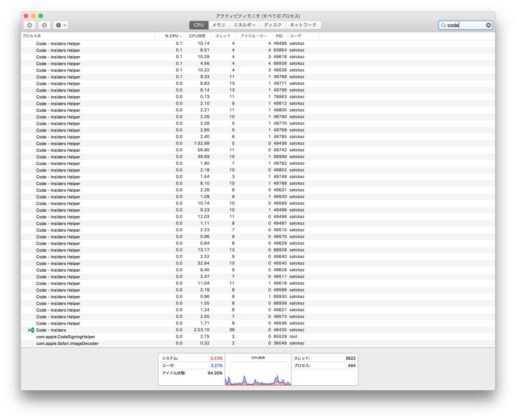
Task: Select the process row with PID 49488
Action: 258,43
